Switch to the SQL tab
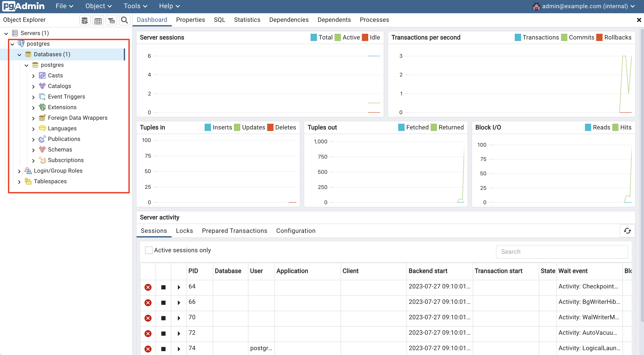This screenshot has height=355, width=644. tap(219, 20)
